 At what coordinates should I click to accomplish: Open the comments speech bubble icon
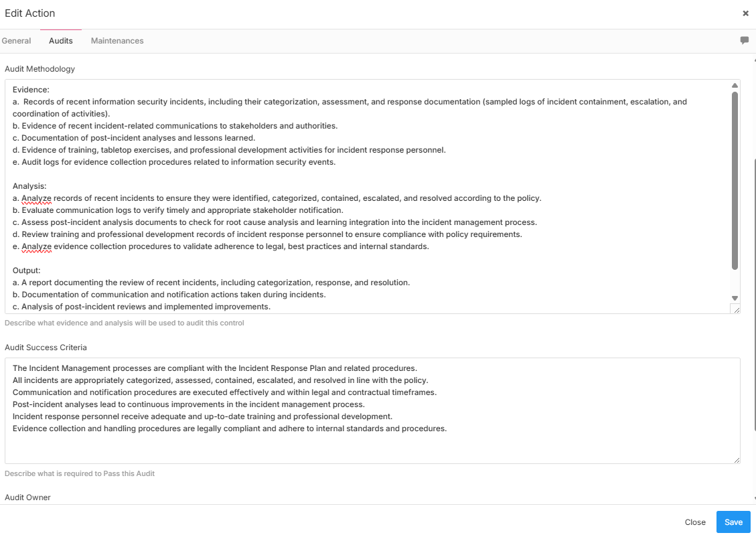(744, 41)
